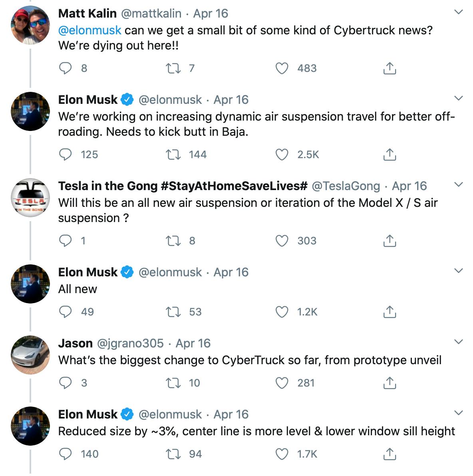Screen dimensions: 473x476
Task: Open the Tesla in the Gong profile name
Action: pyautogui.click(x=183, y=186)
